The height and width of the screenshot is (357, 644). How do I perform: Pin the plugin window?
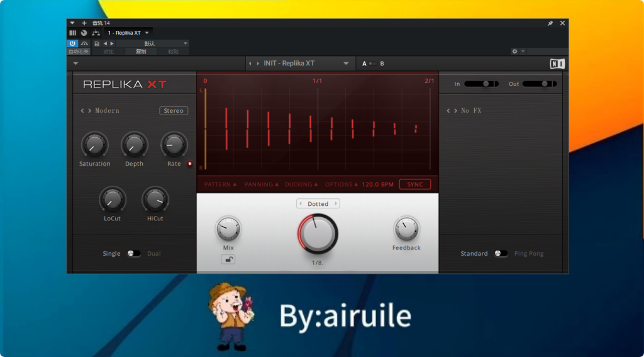point(550,23)
